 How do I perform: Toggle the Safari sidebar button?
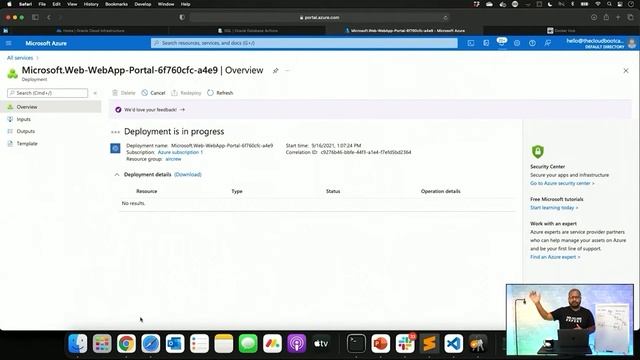[x=35, y=17]
